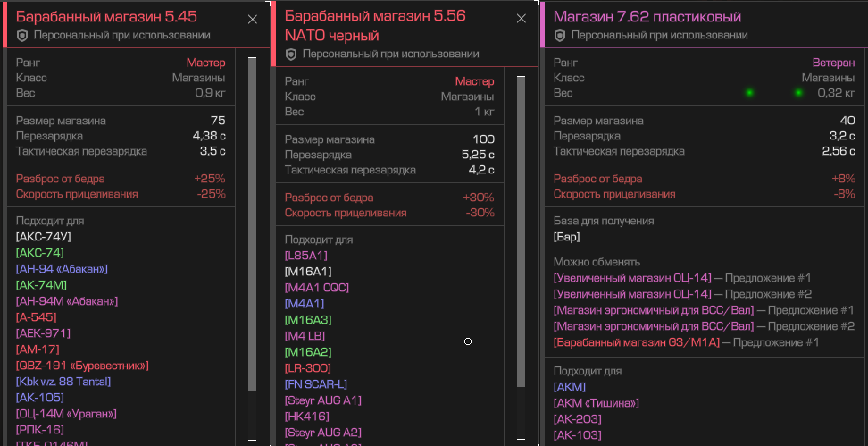
Task: Open the [А-545] weapon link
Action: tap(37, 317)
